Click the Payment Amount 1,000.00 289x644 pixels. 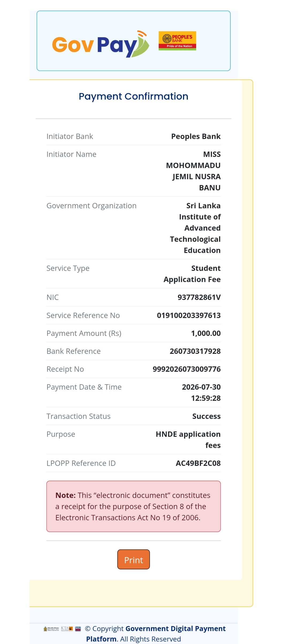click(x=206, y=333)
